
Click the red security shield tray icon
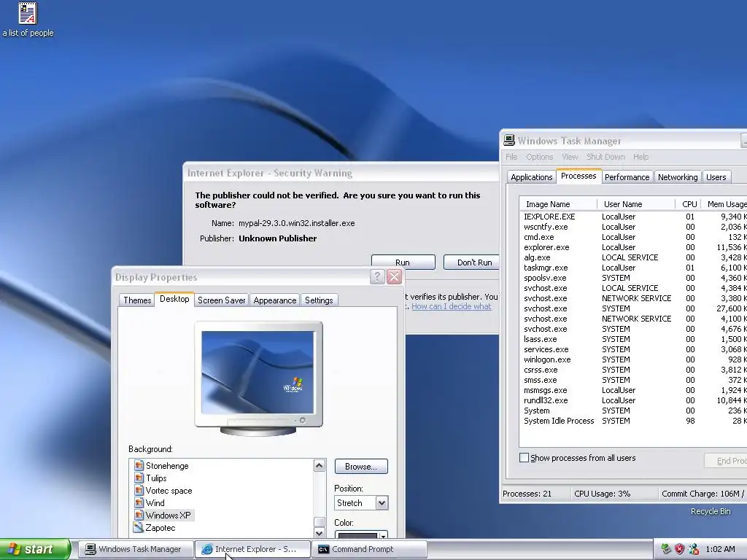coord(679,549)
